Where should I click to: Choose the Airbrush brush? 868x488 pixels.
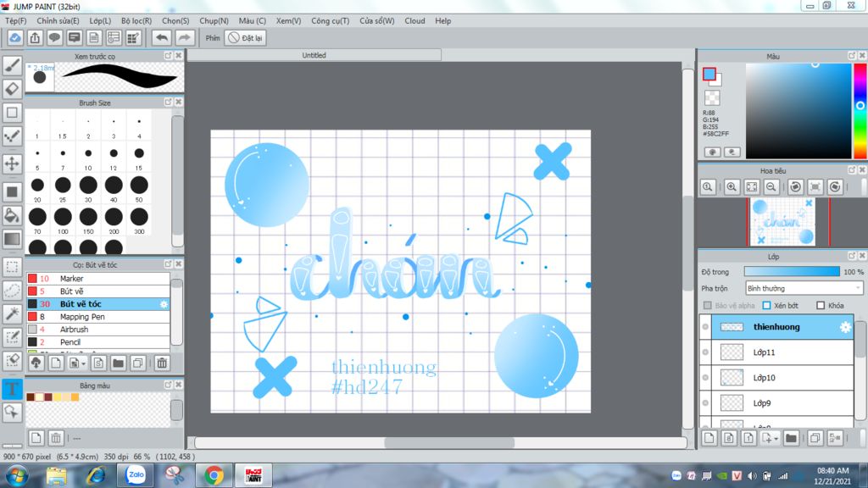tap(98, 330)
